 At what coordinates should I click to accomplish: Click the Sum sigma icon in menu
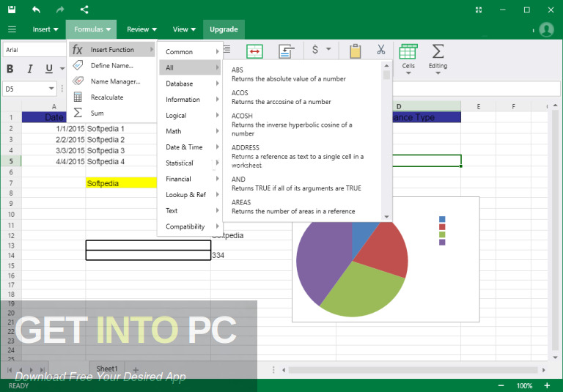click(78, 113)
